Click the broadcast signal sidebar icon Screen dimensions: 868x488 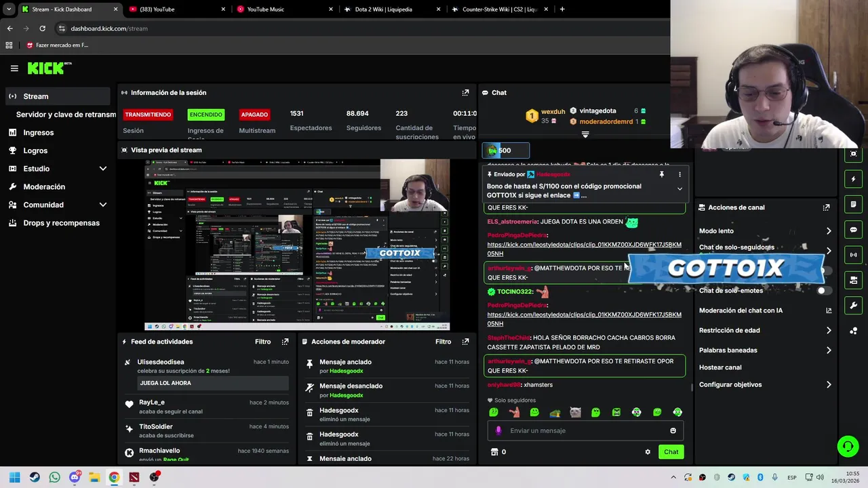tap(853, 255)
